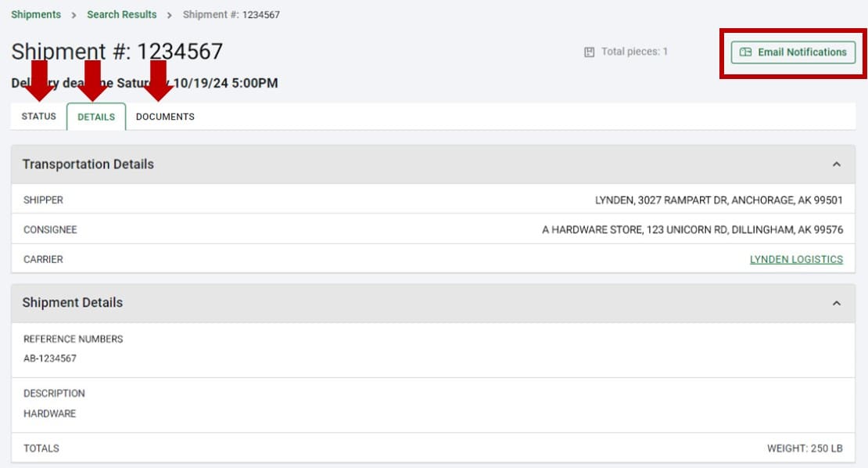
Task: Click the breadcrumb separator after Search Results
Action: click(x=170, y=15)
